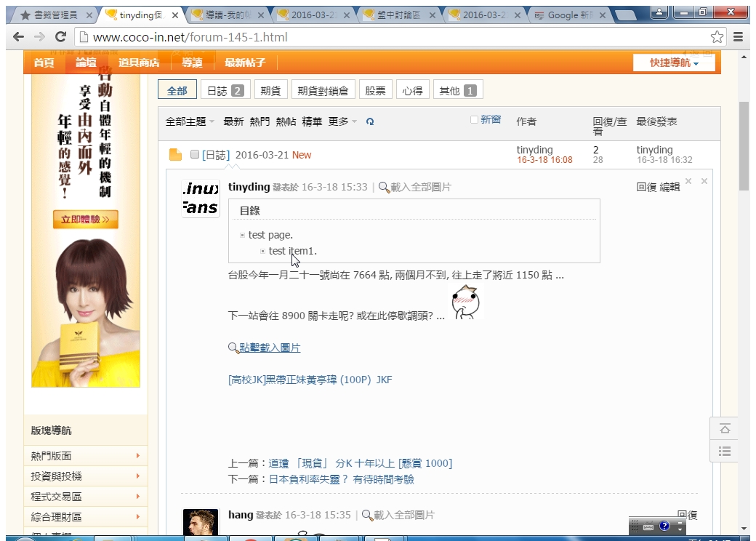Viewport: 756px width, 541px height.
Task: Open 論壇 in the orange navigation bar
Action: 86,63
